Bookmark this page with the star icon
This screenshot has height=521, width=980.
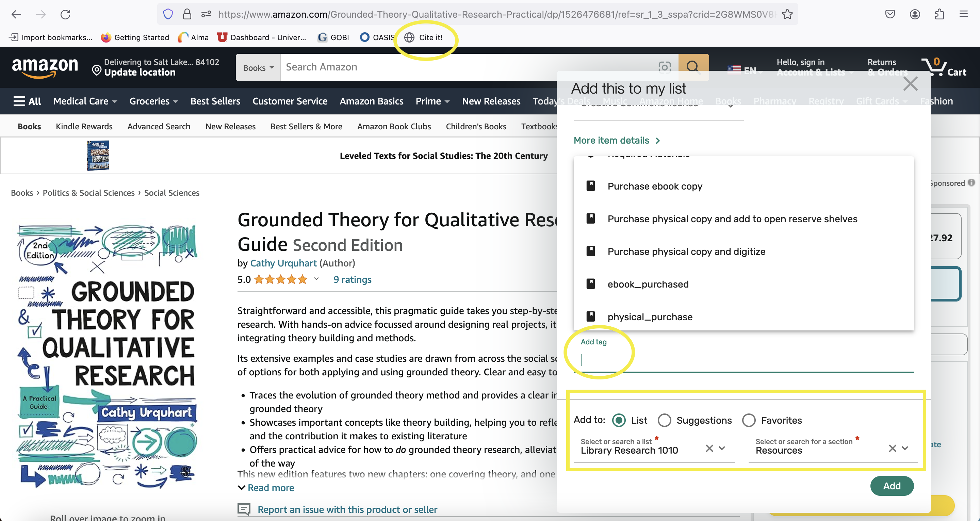pos(787,14)
